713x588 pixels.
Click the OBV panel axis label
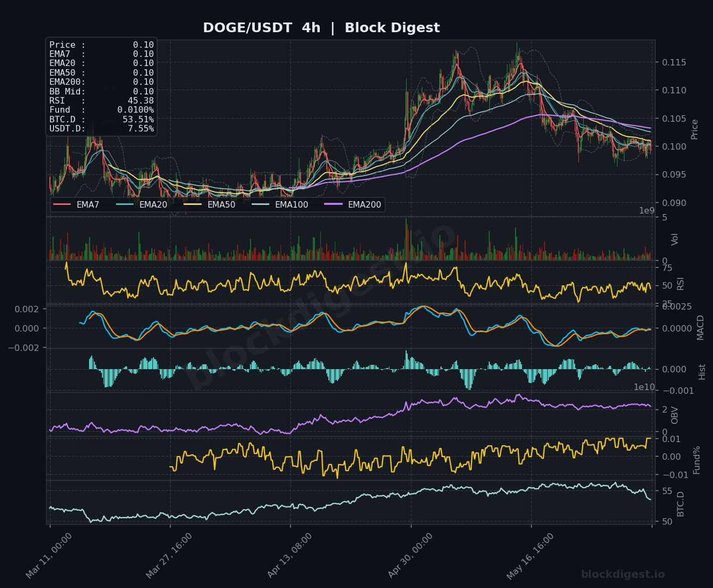675,415
